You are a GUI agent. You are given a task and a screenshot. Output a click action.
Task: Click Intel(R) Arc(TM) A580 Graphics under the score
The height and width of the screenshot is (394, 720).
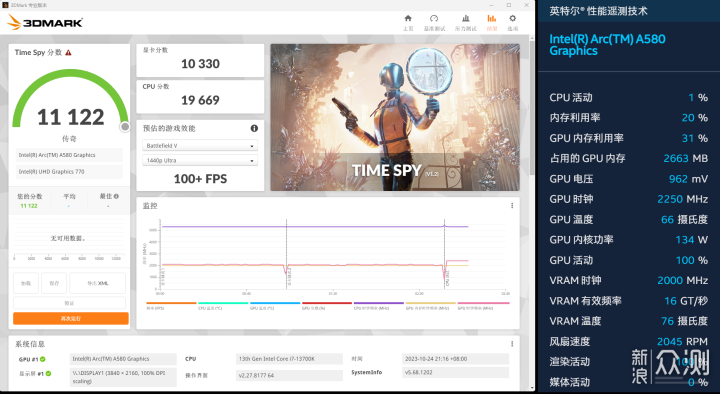pyautogui.click(x=69, y=155)
